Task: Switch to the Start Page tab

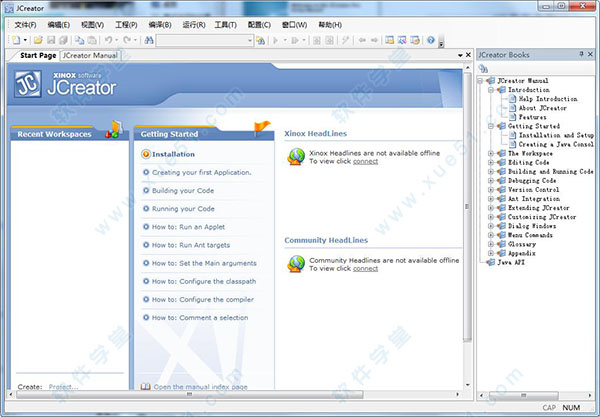Action: 38,55
